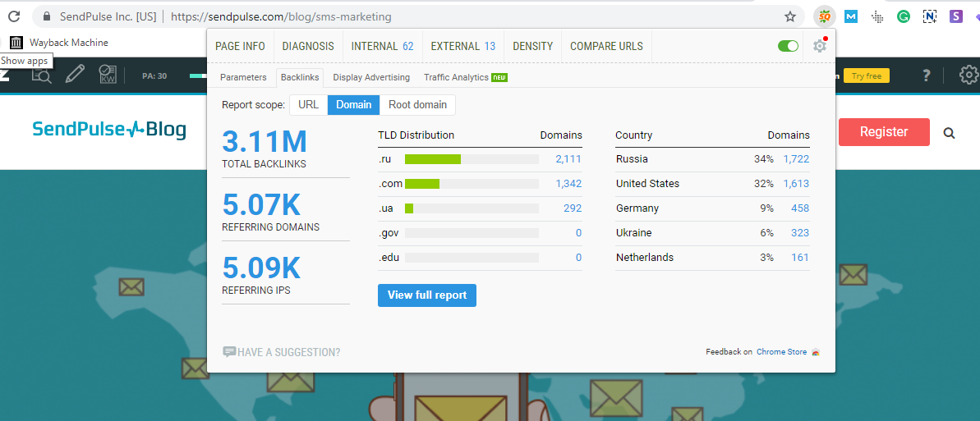Click the .edu row's 0 value
This screenshot has width=980, height=421.
pyautogui.click(x=579, y=258)
